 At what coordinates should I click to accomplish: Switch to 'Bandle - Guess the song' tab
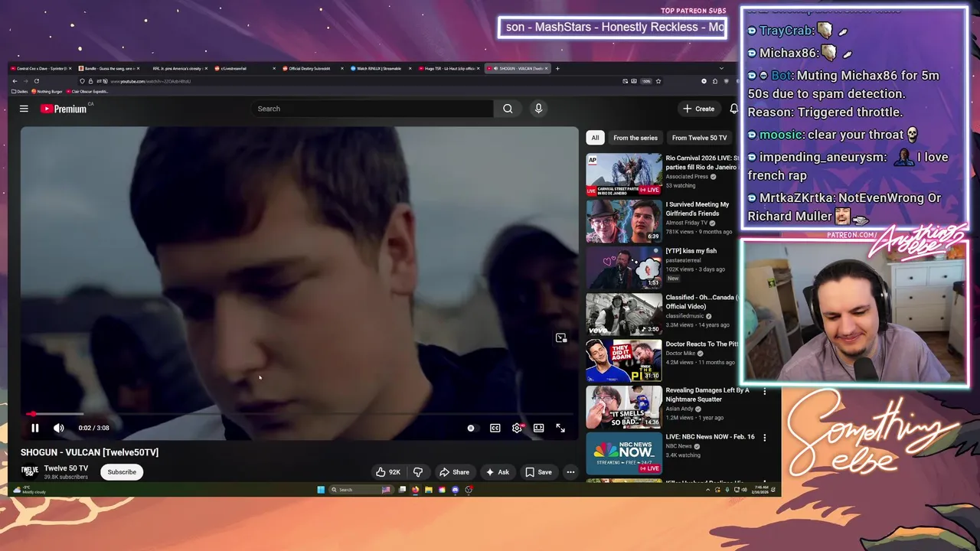pos(109,68)
